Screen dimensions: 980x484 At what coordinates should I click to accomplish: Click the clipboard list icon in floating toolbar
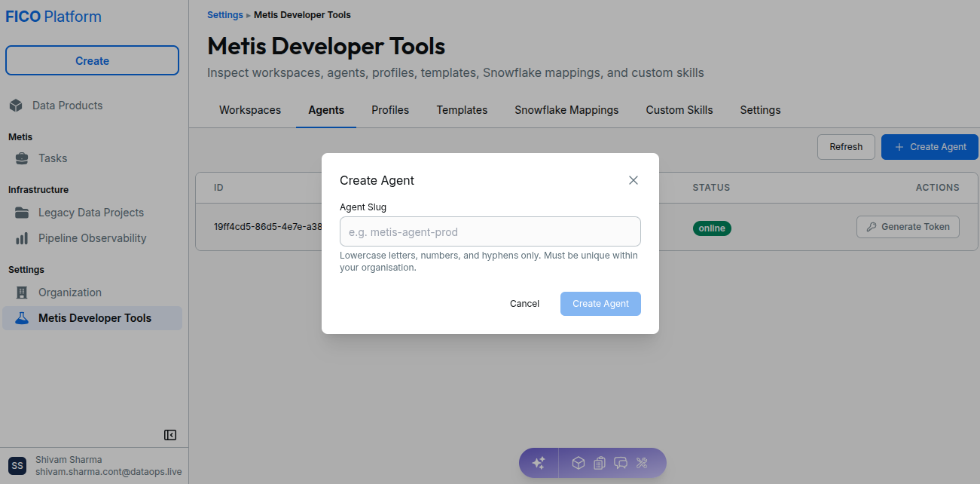[x=600, y=463]
